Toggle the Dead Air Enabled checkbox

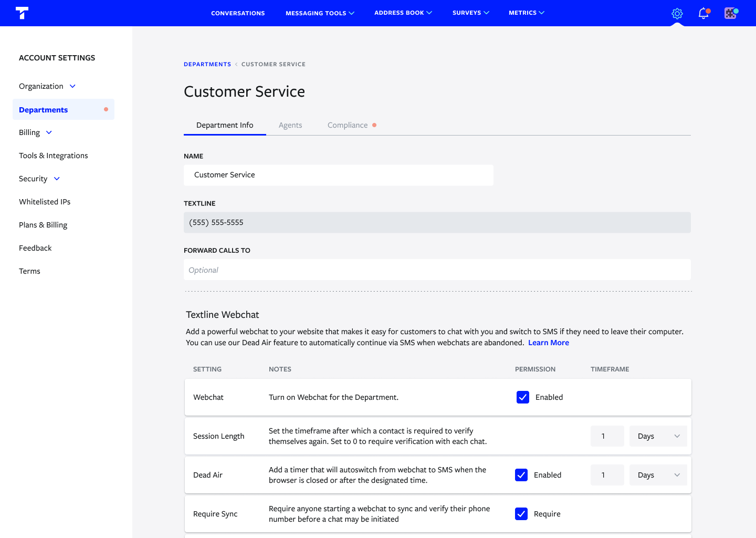521,475
